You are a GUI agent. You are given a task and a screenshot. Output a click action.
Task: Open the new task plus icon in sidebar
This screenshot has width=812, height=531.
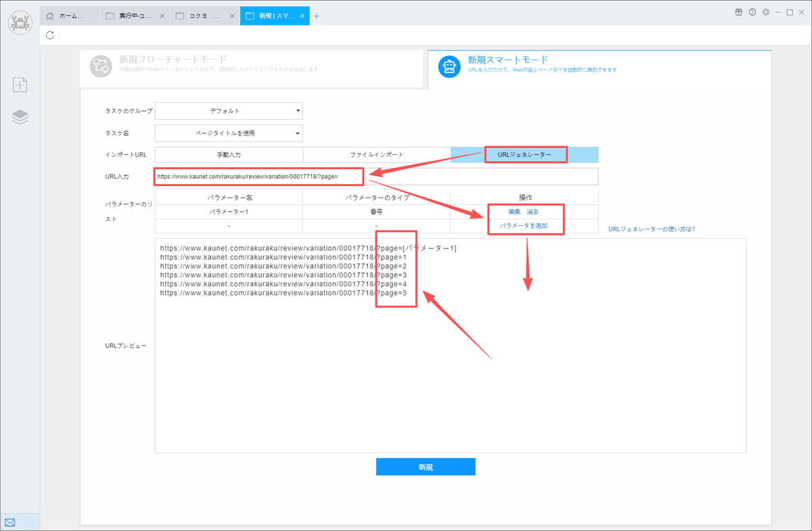coord(20,85)
